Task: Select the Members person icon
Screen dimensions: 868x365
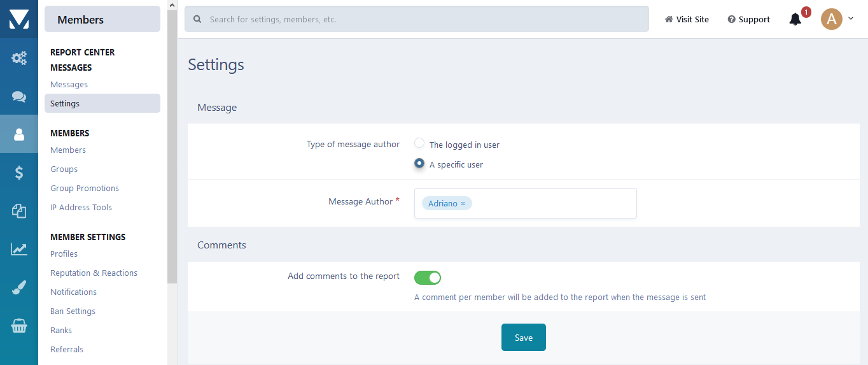Action: (x=19, y=134)
